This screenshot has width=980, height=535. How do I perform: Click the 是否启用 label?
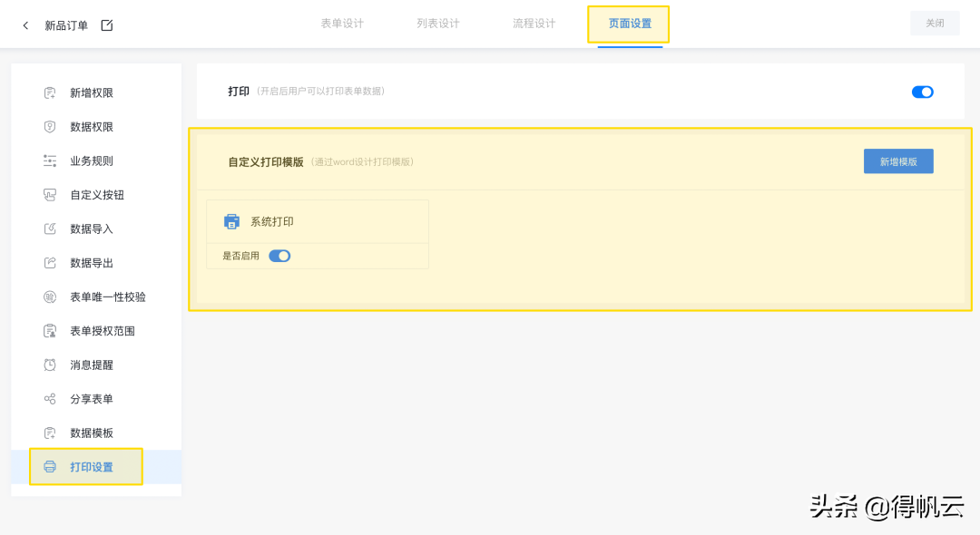(240, 256)
